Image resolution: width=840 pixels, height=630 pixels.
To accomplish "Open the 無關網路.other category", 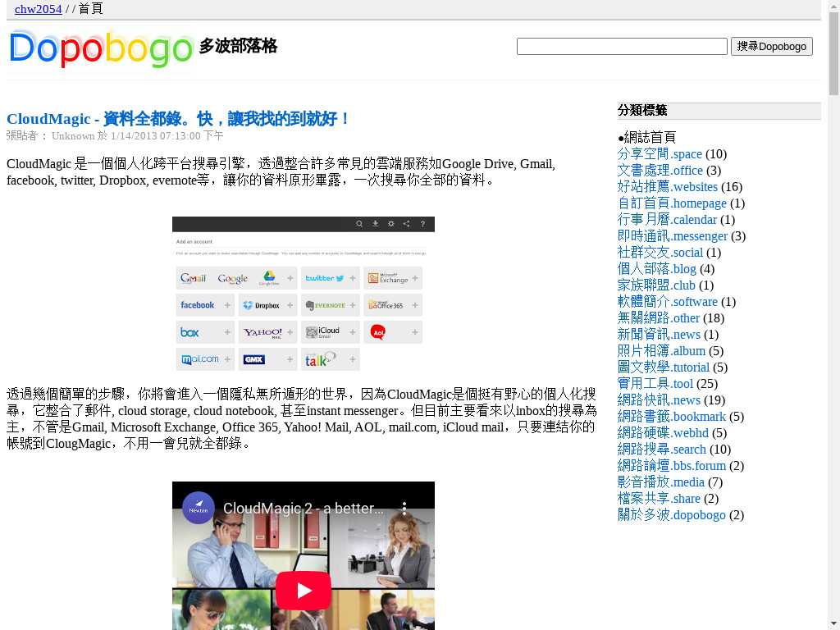I will 659,318.
